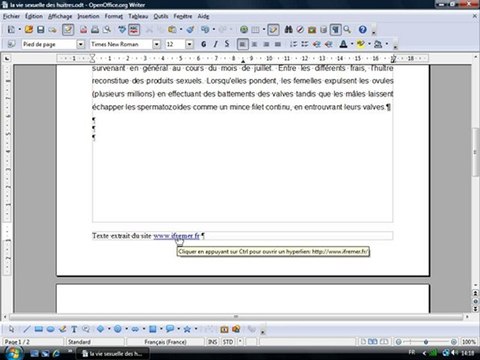The image size is (480, 360).
Task: Open the Navigator compass icon
Action: (300, 30)
